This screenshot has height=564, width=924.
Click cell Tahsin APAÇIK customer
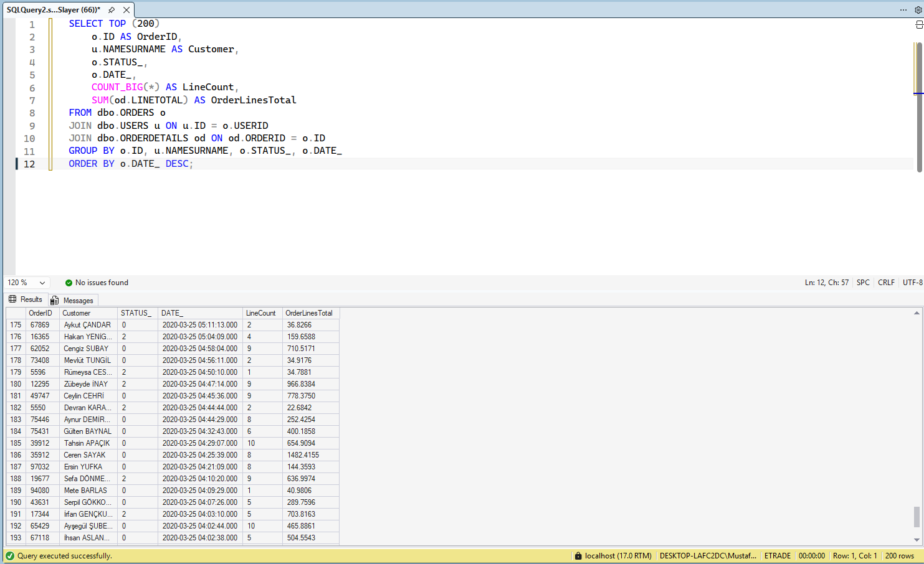pyautogui.click(x=88, y=443)
